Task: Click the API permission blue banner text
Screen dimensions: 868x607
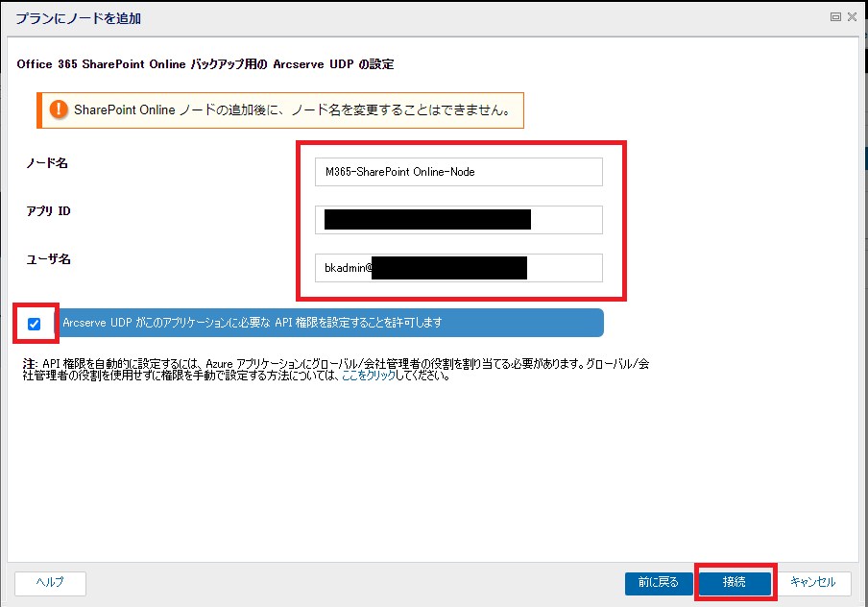Action: [253, 323]
